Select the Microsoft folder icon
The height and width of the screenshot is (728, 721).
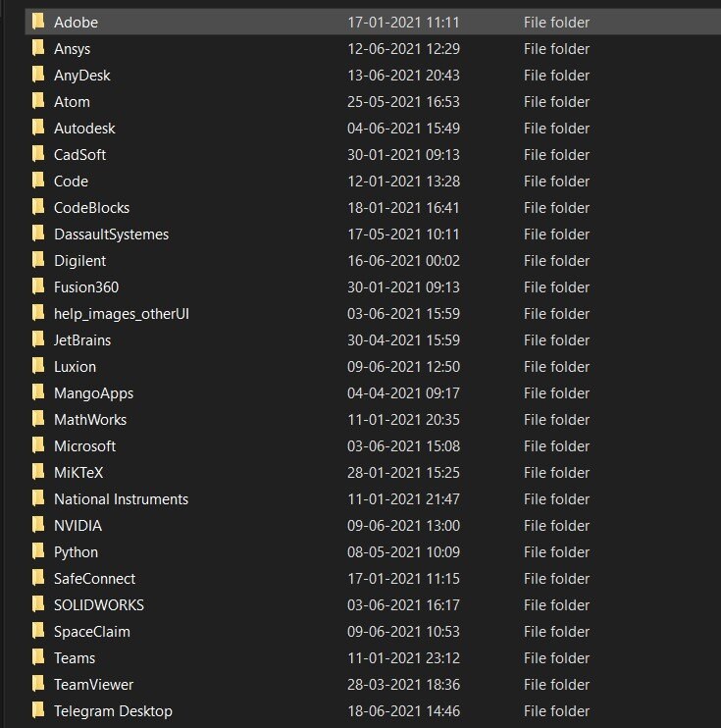tap(38, 445)
